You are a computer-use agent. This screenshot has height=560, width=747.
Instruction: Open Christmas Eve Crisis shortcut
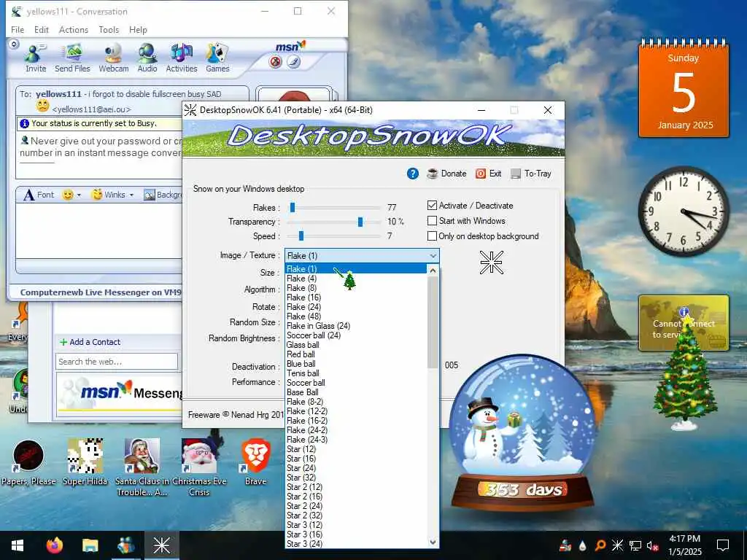coord(199,467)
